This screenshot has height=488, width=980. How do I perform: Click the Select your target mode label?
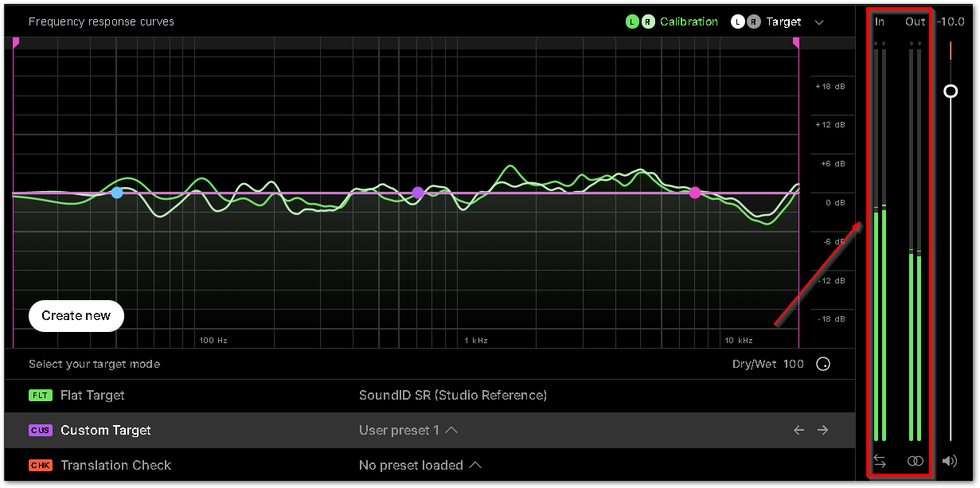click(95, 365)
